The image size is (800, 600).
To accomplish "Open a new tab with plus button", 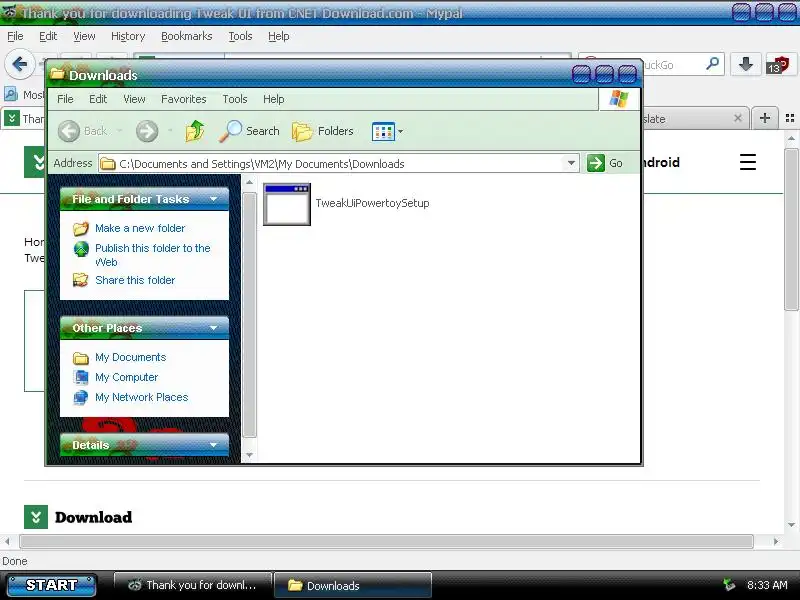I will 765,118.
